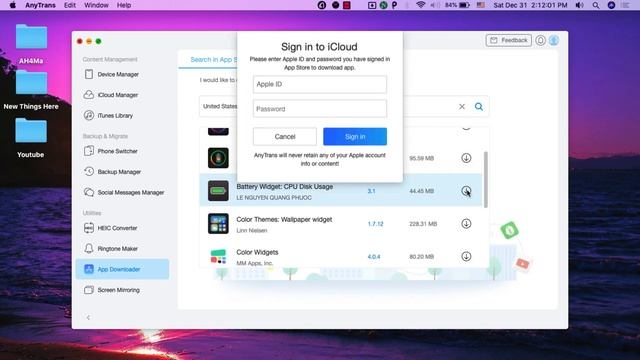Download Color Widgets app
640x360 pixels.
click(466, 256)
